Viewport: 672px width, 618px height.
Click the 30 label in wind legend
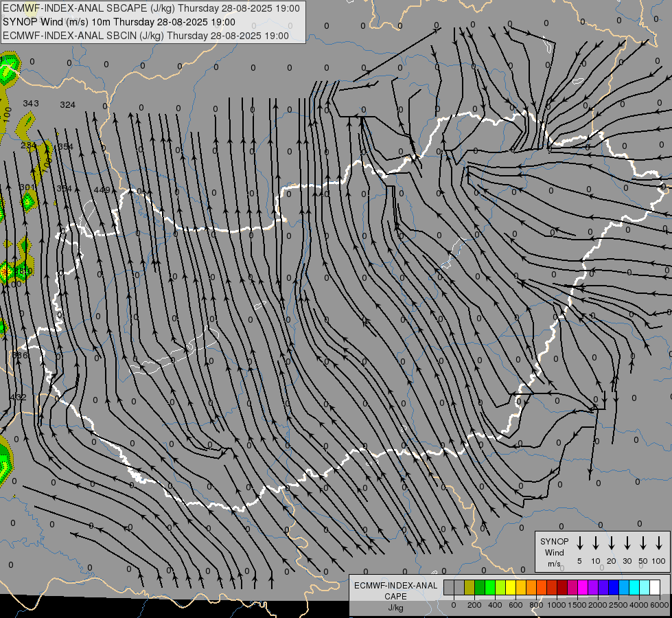(x=627, y=561)
